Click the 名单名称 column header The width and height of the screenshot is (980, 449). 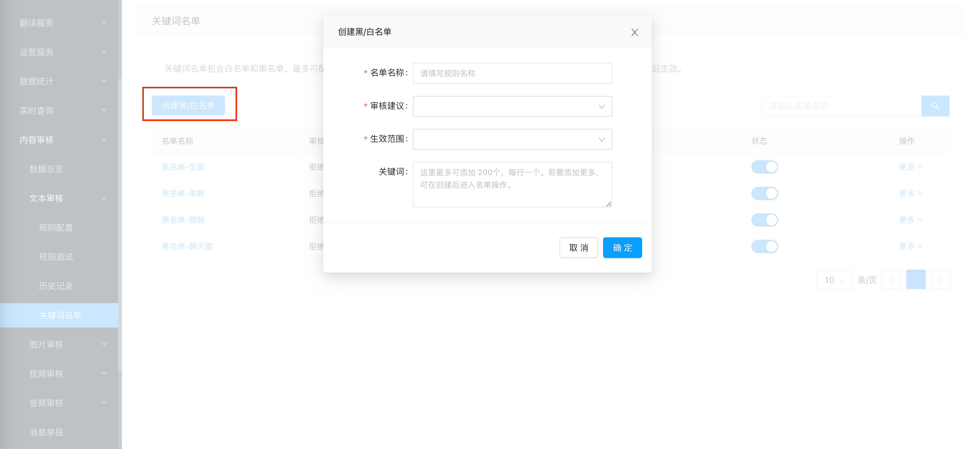click(x=177, y=141)
